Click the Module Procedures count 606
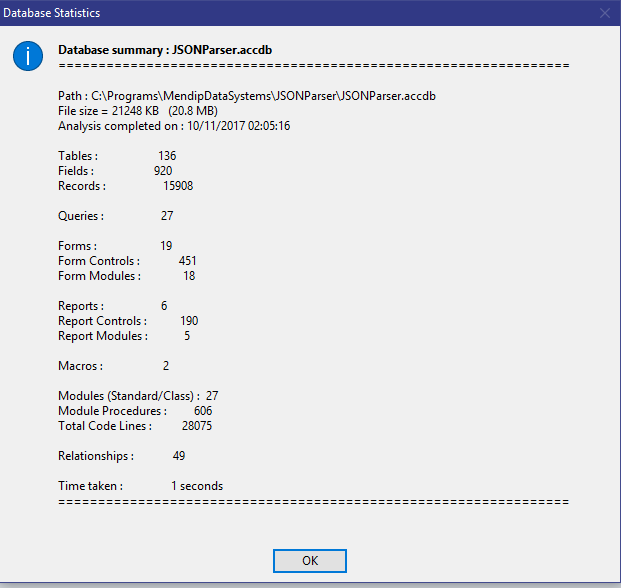621x588 pixels. coord(203,411)
